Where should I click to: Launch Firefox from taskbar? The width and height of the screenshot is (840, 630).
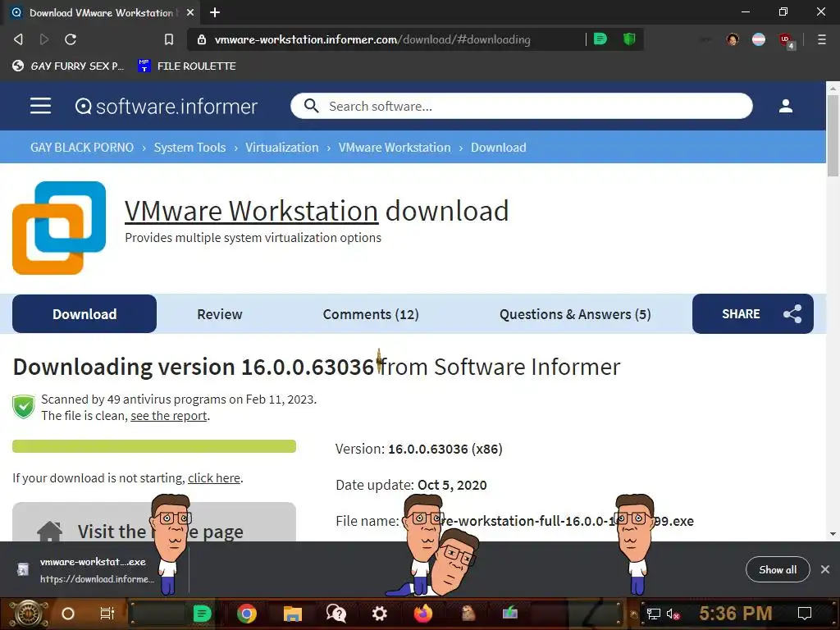(x=423, y=614)
